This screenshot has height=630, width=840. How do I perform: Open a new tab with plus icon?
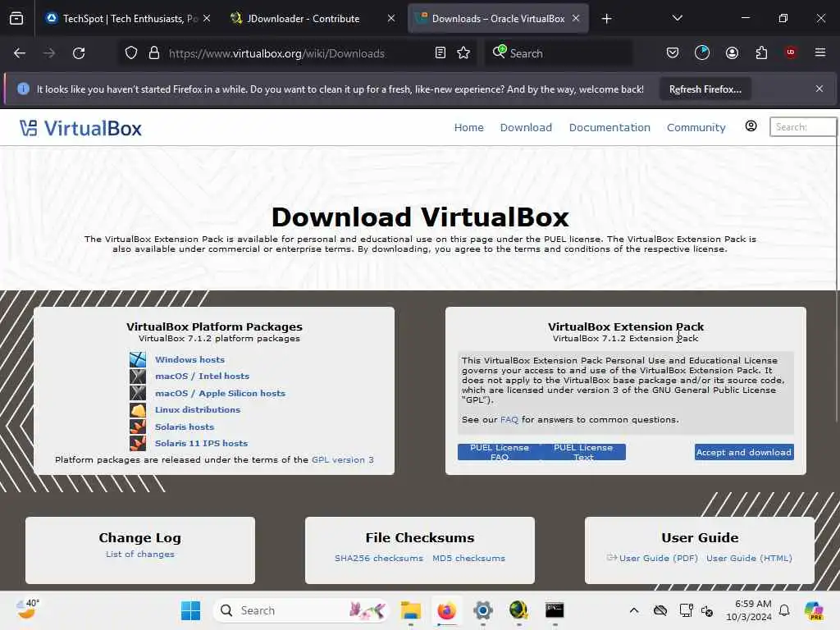pos(606,19)
